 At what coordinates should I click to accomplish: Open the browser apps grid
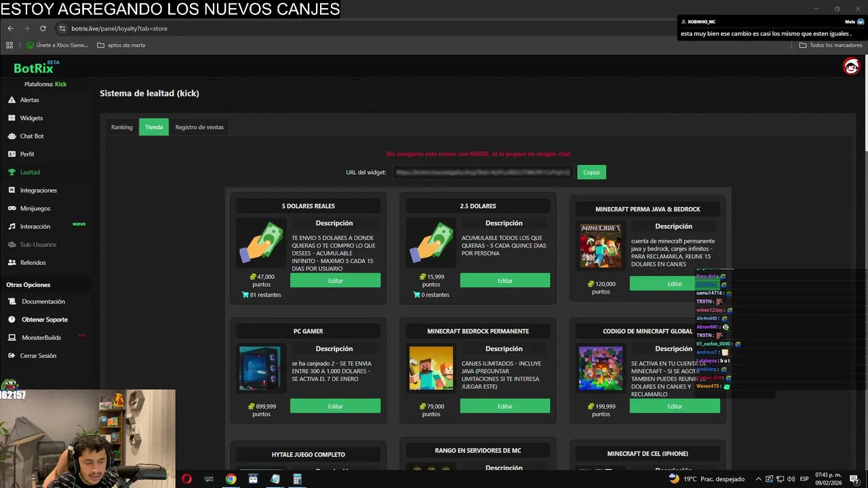point(9,45)
